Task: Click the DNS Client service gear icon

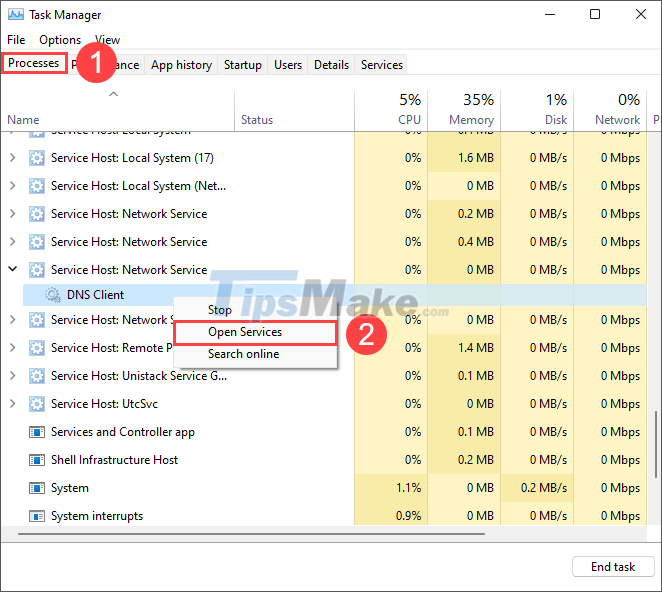Action: [53, 295]
